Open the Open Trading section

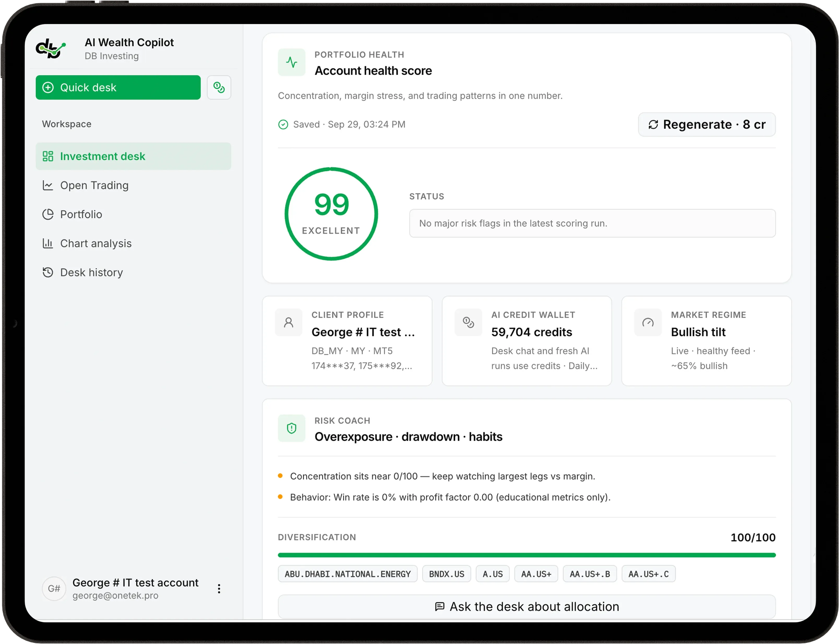(133, 186)
